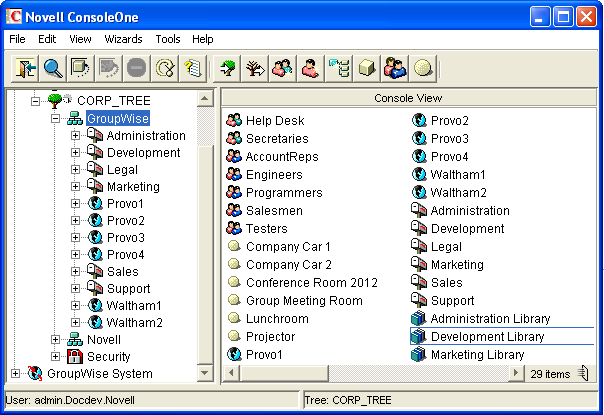
Task: Click the magnifying glass Find icon
Action: pyautogui.click(x=53, y=69)
